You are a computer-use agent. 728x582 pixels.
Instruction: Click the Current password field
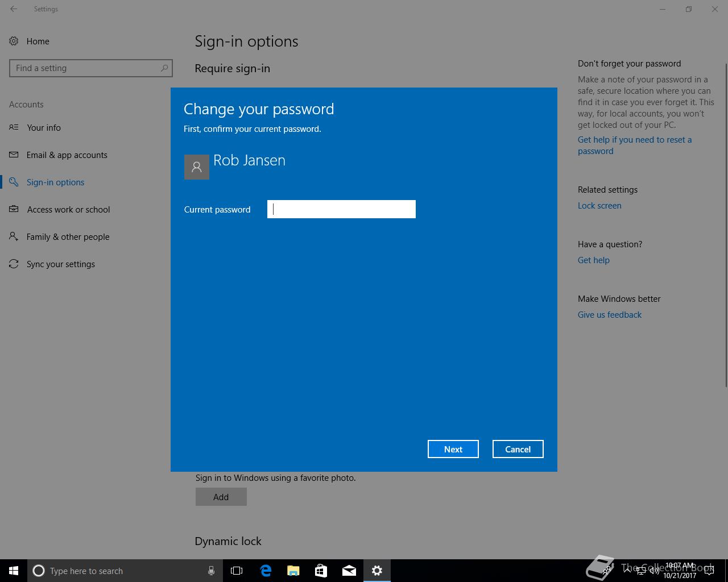click(341, 209)
